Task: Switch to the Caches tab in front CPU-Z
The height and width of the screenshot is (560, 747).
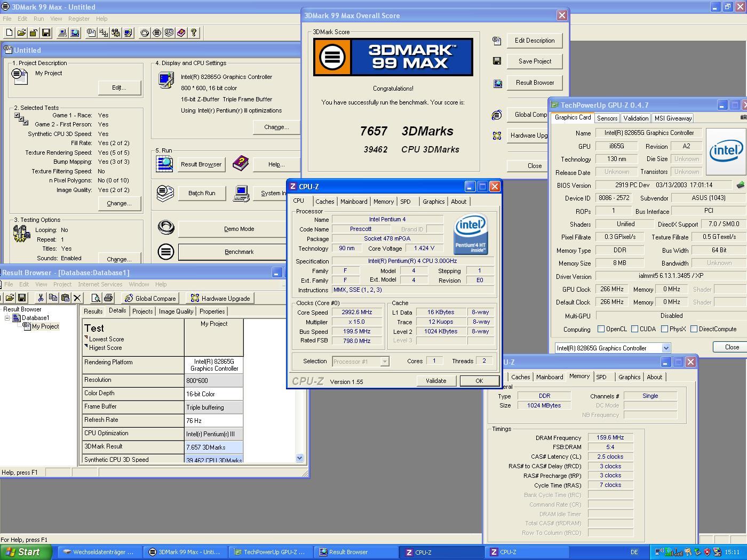Action: click(x=324, y=202)
